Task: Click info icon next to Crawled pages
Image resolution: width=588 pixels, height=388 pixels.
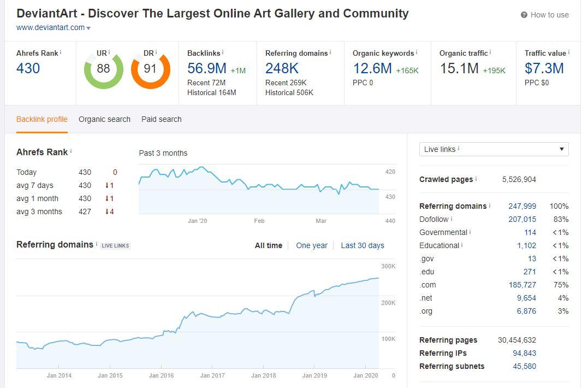Action: click(476, 179)
